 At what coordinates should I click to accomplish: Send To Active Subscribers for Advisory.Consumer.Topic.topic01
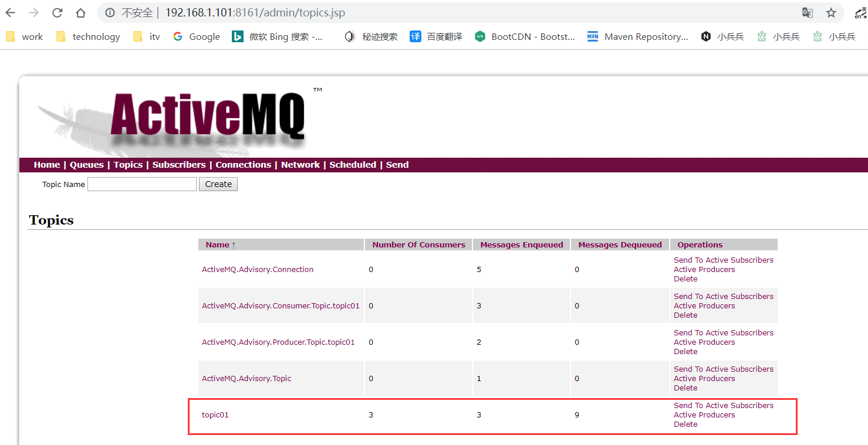(x=724, y=297)
